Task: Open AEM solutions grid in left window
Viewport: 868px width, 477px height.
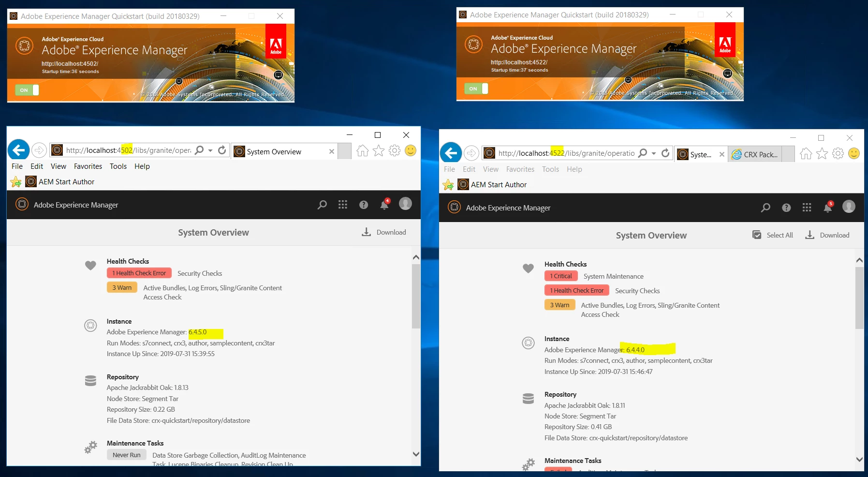Action: coord(343,205)
